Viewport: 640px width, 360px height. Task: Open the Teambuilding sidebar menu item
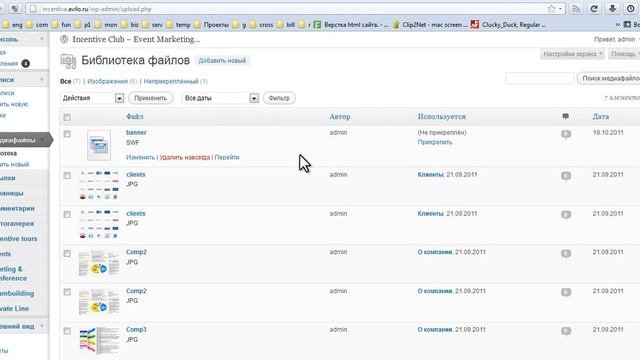click(x=17, y=293)
